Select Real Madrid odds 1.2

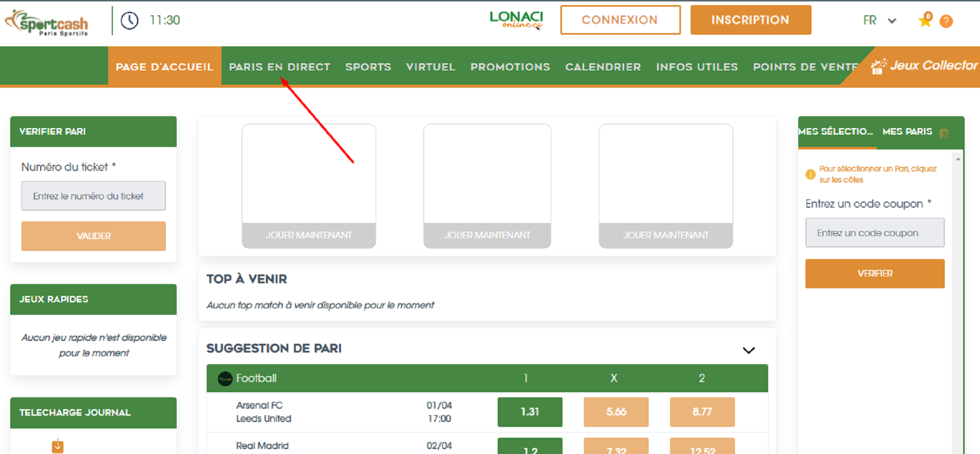(x=530, y=446)
